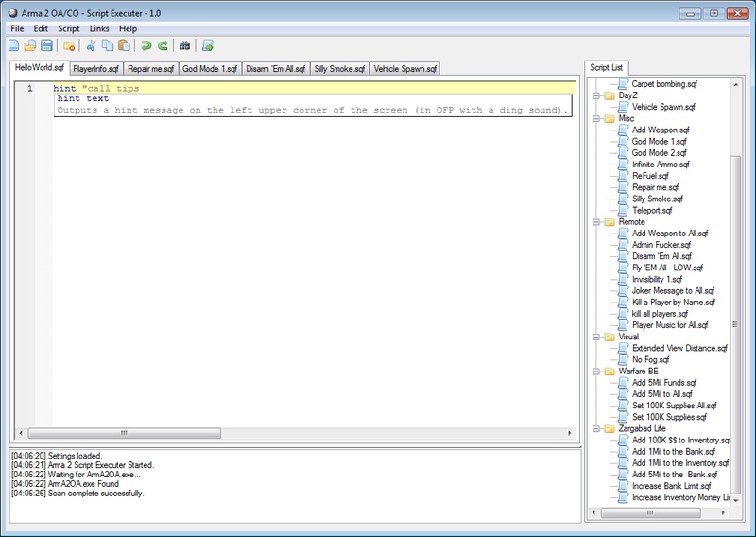Open the Help menu

click(128, 28)
